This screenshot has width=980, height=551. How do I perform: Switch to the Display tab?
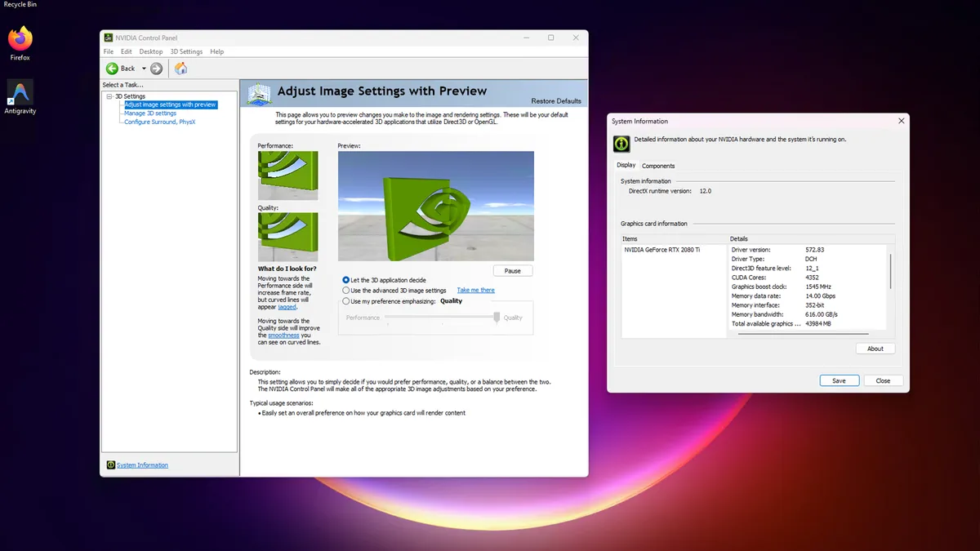(x=626, y=165)
